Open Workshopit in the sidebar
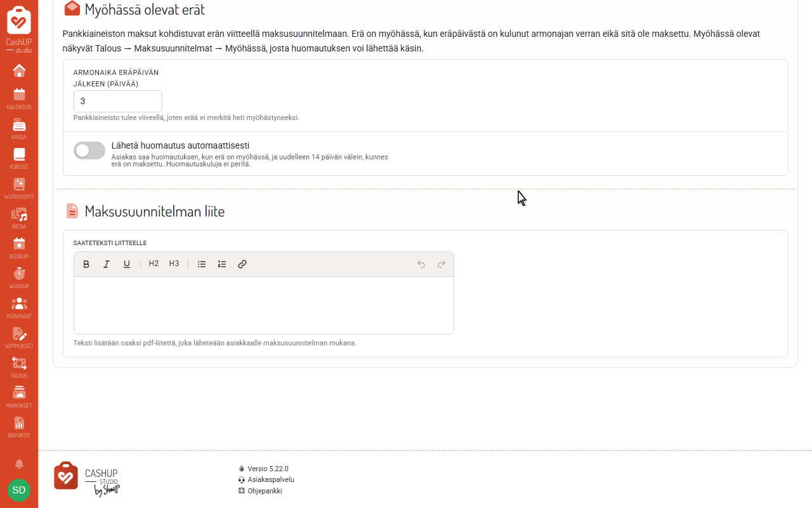The image size is (812, 508). pos(19,188)
